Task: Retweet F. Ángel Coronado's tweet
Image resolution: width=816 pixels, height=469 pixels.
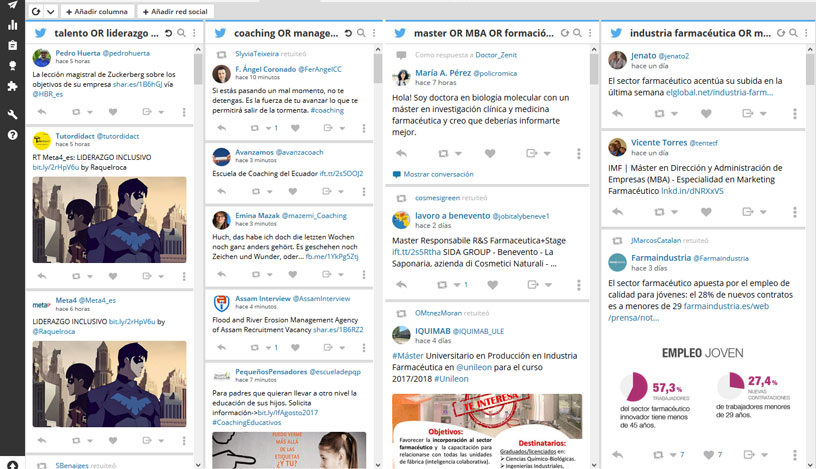Action: [x=254, y=128]
